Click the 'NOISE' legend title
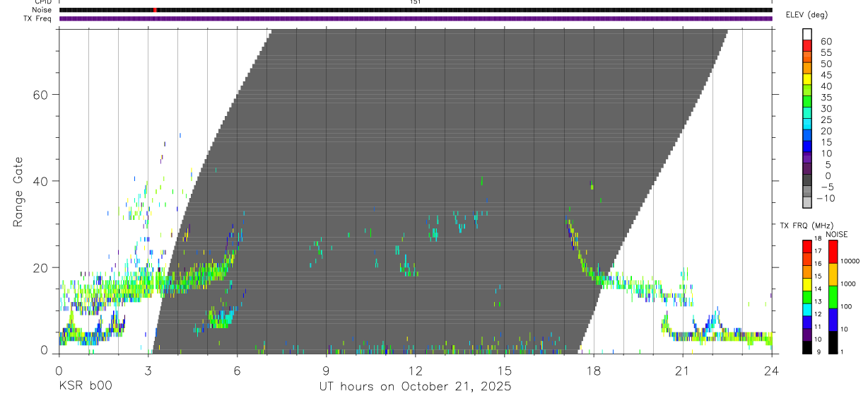868x401 pixels. (836, 234)
